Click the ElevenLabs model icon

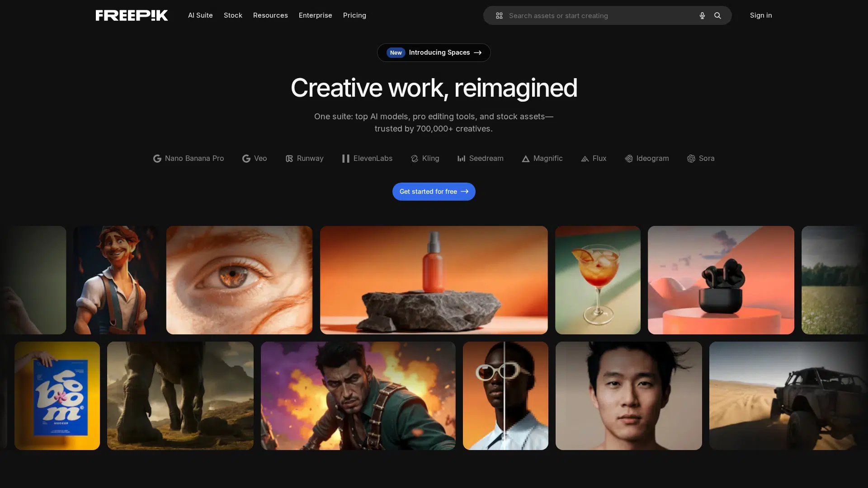(346, 159)
